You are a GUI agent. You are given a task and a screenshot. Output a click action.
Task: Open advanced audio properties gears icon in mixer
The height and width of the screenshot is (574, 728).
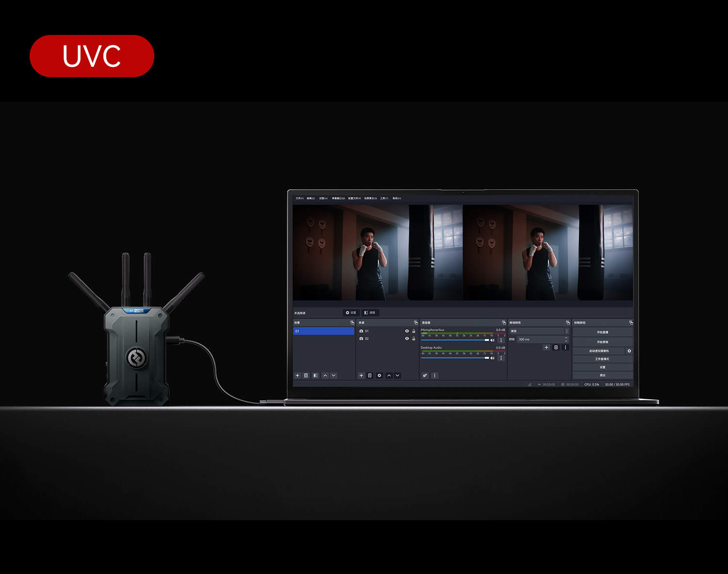(425, 376)
